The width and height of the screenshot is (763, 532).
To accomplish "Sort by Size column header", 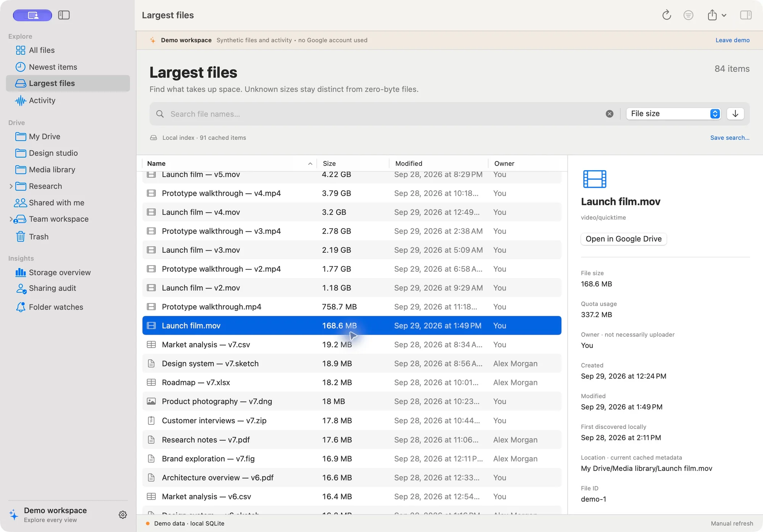I will [x=353, y=163].
